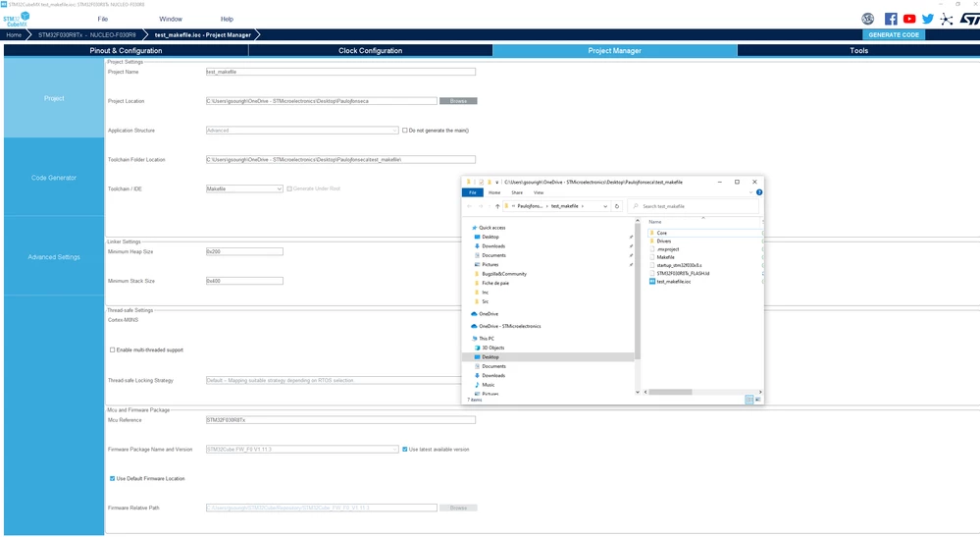Click the ST community network icon
980x537 pixels.
pos(947,19)
